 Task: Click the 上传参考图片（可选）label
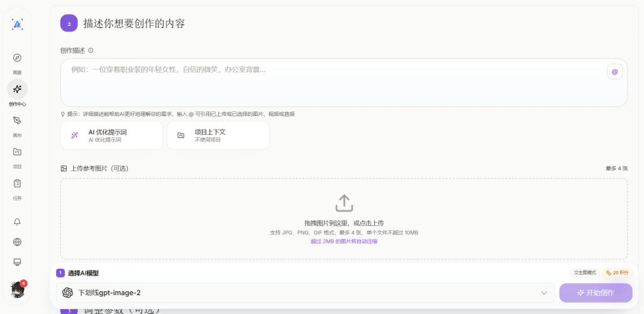click(100, 169)
